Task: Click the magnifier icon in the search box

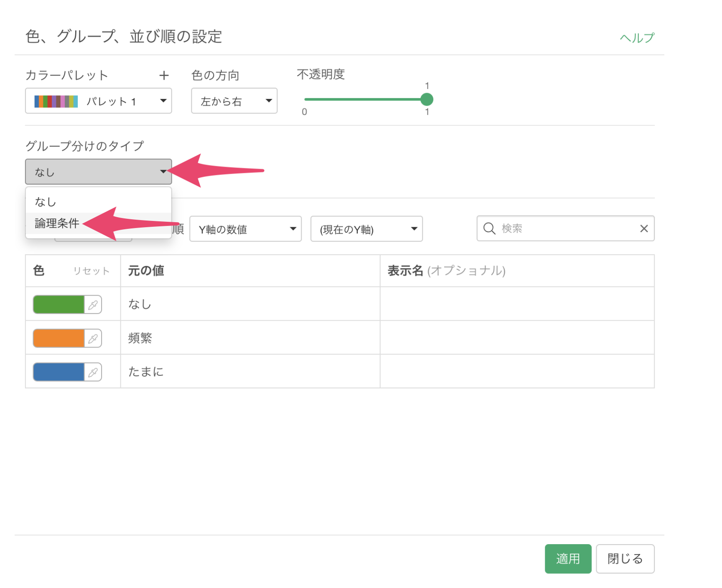Action: point(489,228)
